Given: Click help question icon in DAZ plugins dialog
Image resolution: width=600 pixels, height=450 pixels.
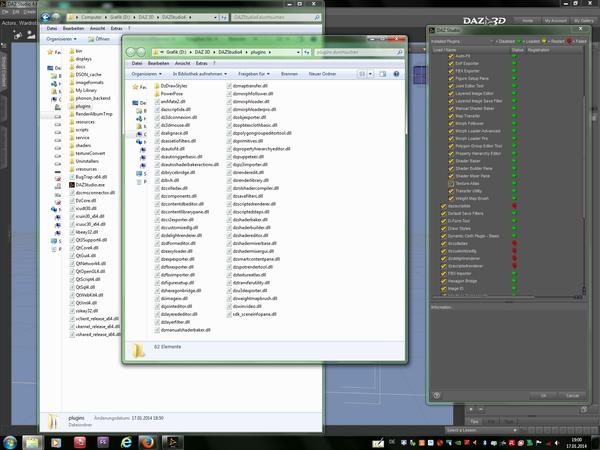Looking at the screenshot, I should (x=437, y=395).
